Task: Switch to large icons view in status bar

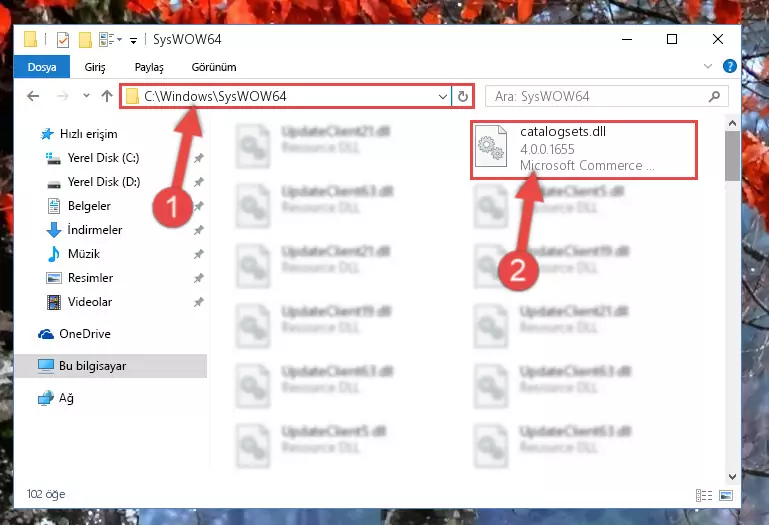Action: (726, 496)
